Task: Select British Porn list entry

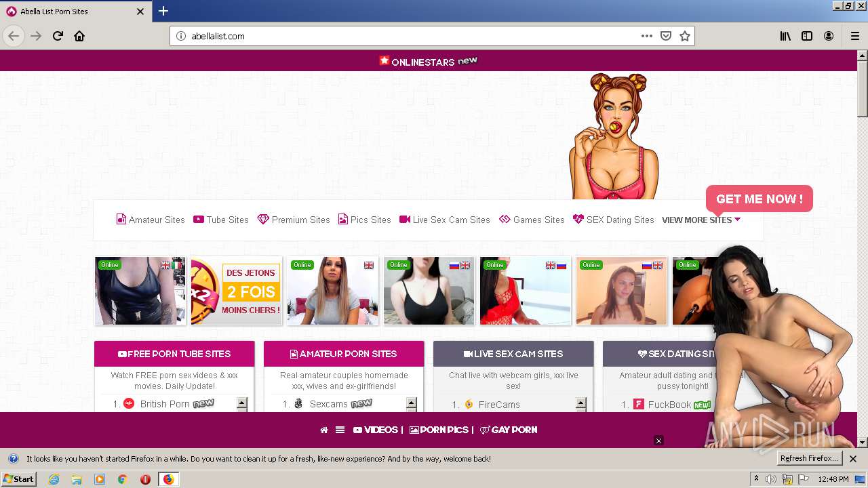Action: [x=165, y=404]
